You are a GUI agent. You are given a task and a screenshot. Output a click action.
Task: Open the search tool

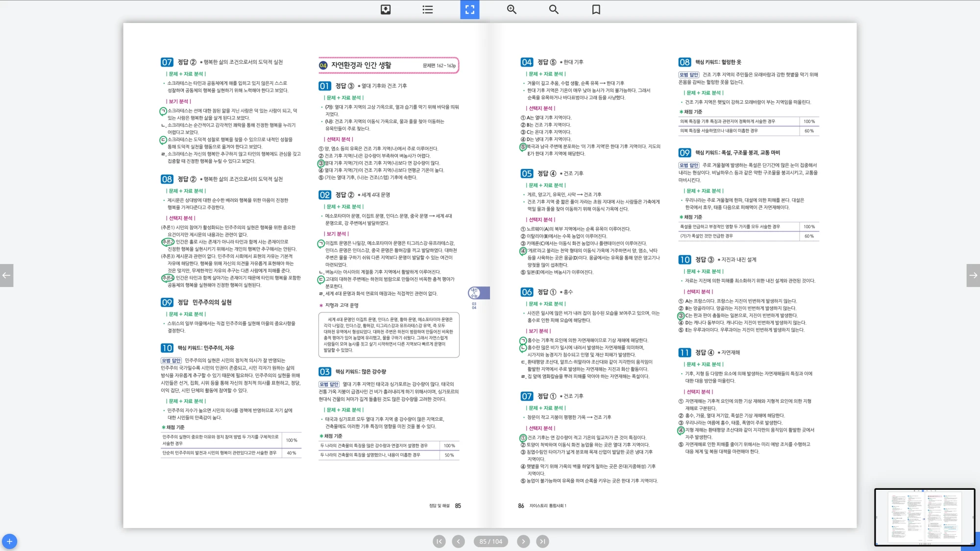tap(554, 9)
